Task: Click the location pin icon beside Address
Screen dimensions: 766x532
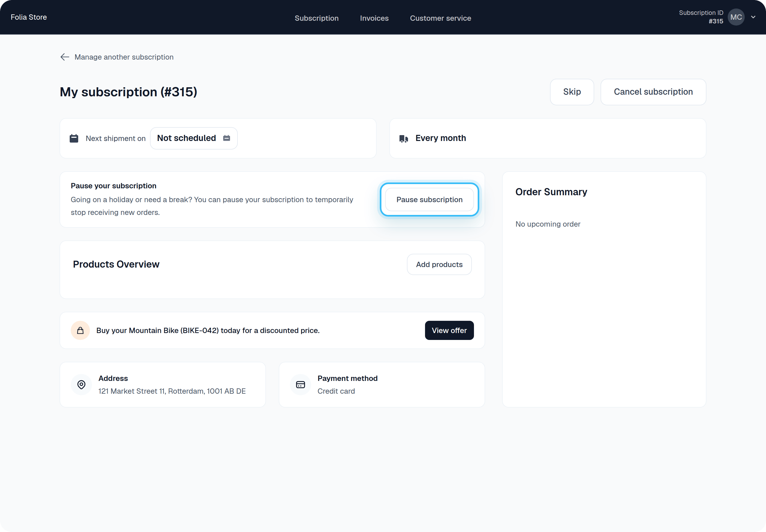Action: pyautogui.click(x=81, y=385)
